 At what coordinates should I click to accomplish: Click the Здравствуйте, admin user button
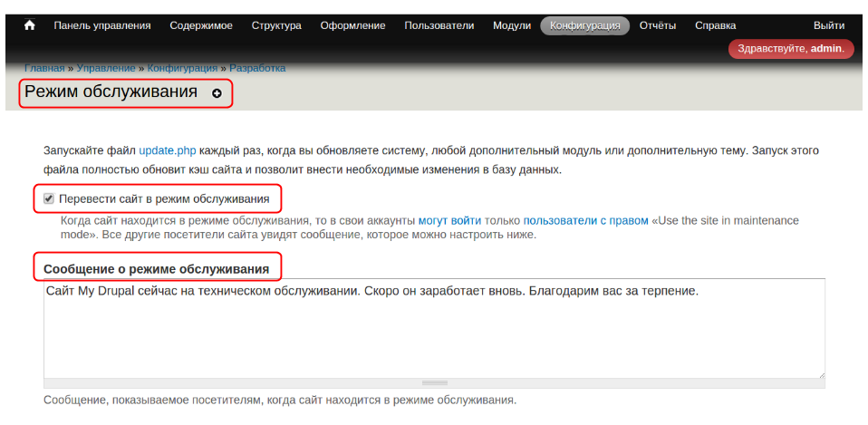(x=791, y=48)
